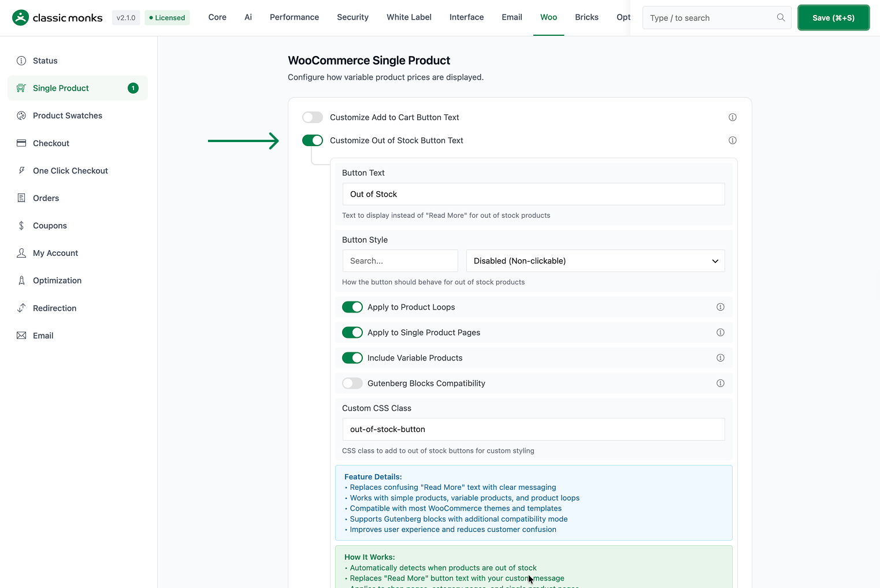Image resolution: width=880 pixels, height=588 pixels.
Task: Turn off Apply to Product Loops
Action: 352,307
